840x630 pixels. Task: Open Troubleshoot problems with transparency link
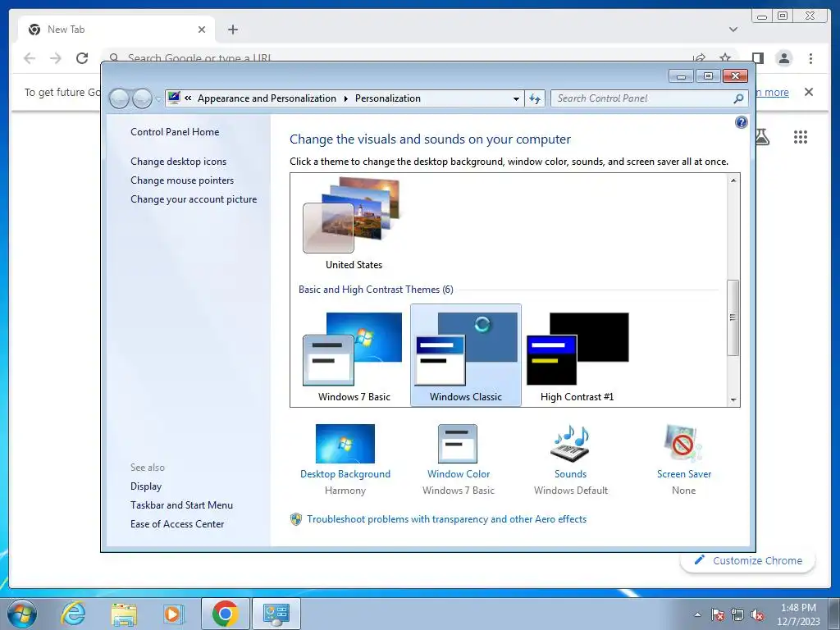pos(447,519)
